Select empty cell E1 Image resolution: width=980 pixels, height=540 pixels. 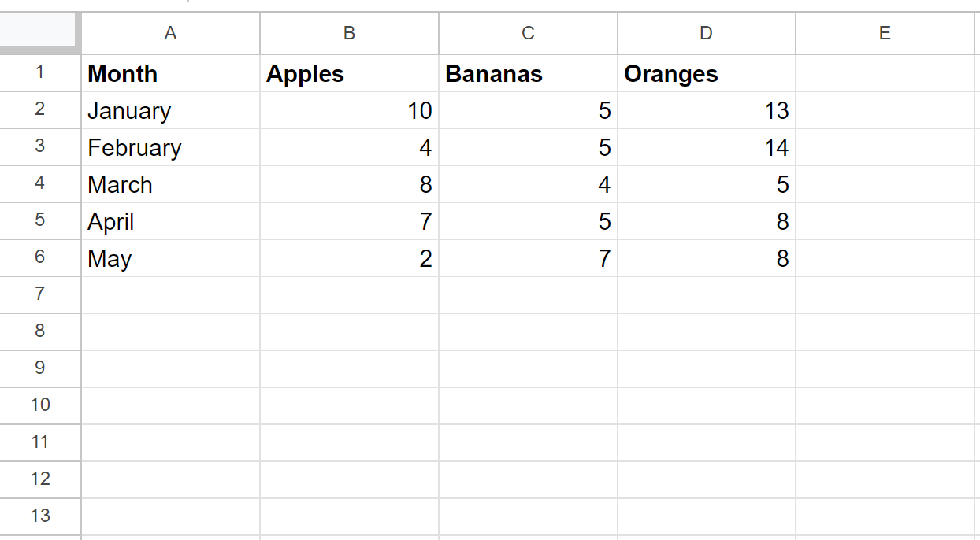(x=885, y=73)
